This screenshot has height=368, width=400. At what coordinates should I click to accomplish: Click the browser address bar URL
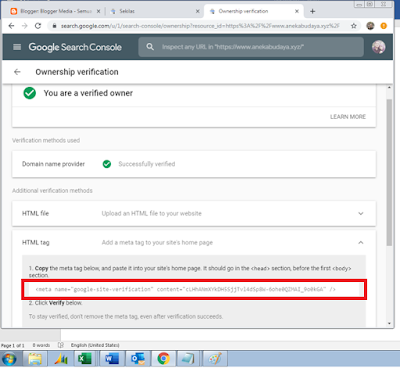pos(200,26)
